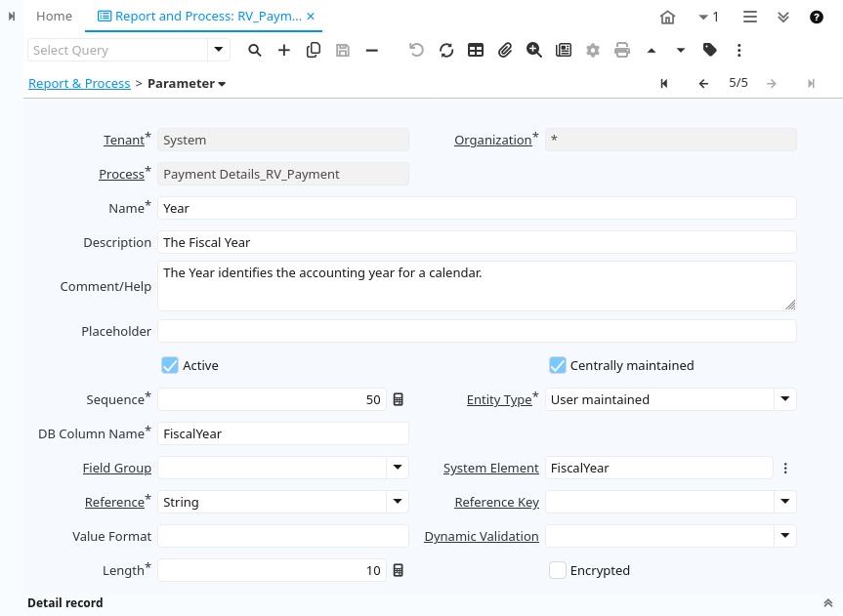The image size is (843, 616).
Task: Open the Select Query dropdown arrow
Action: click(x=219, y=50)
